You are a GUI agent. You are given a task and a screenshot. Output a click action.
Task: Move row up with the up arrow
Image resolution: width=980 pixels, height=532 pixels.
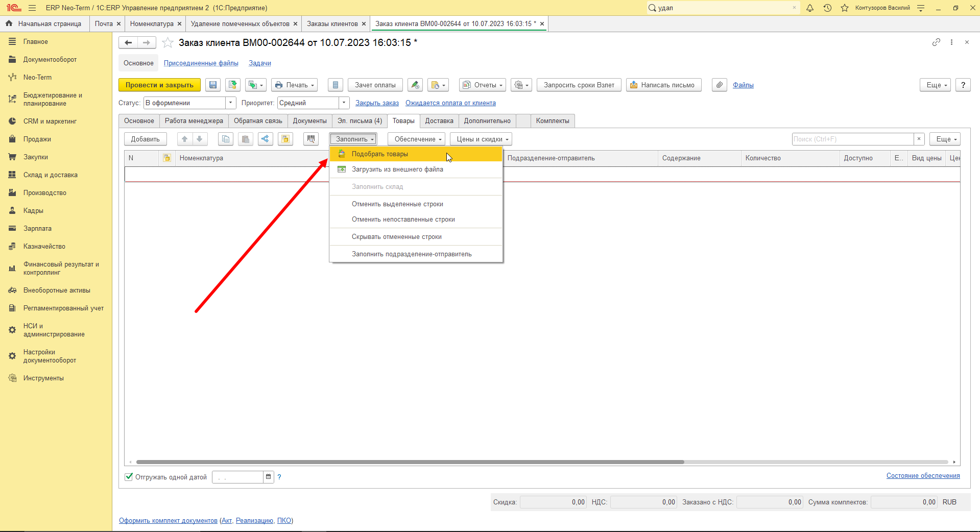185,139
